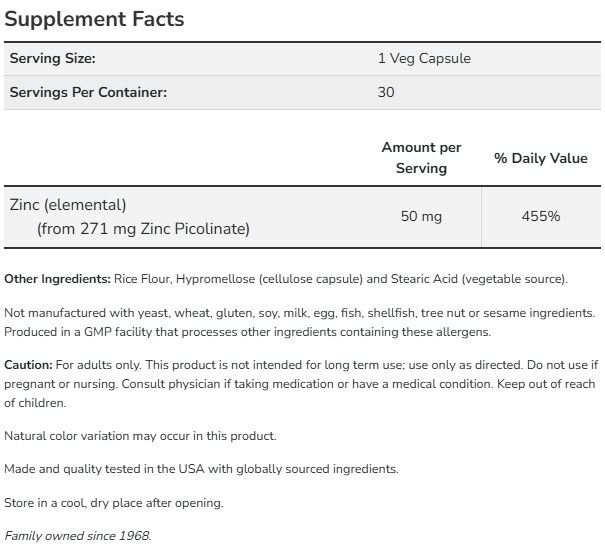Click the 1 Veg Capsule value
The height and width of the screenshot is (551, 605).
tap(424, 59)
